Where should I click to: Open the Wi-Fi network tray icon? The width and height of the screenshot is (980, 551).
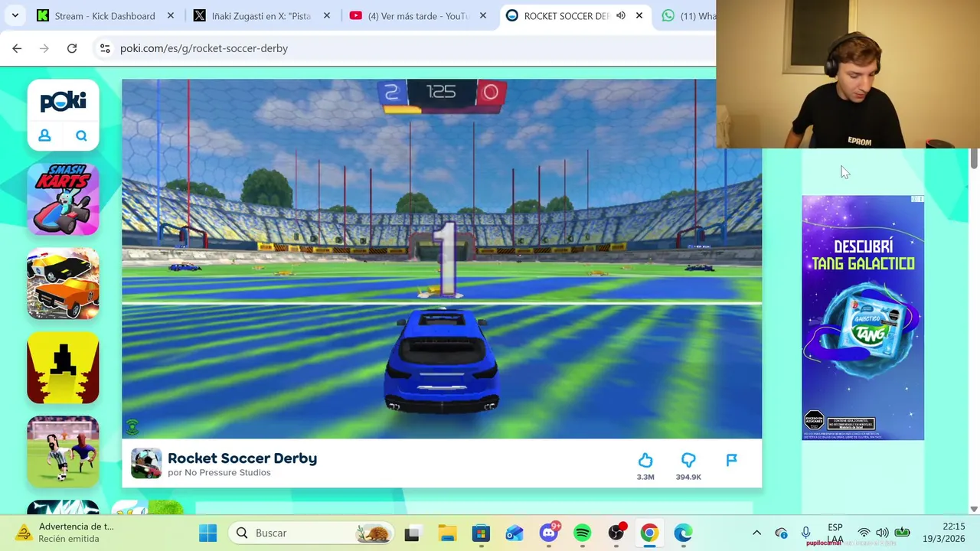(x=864, y=533)
